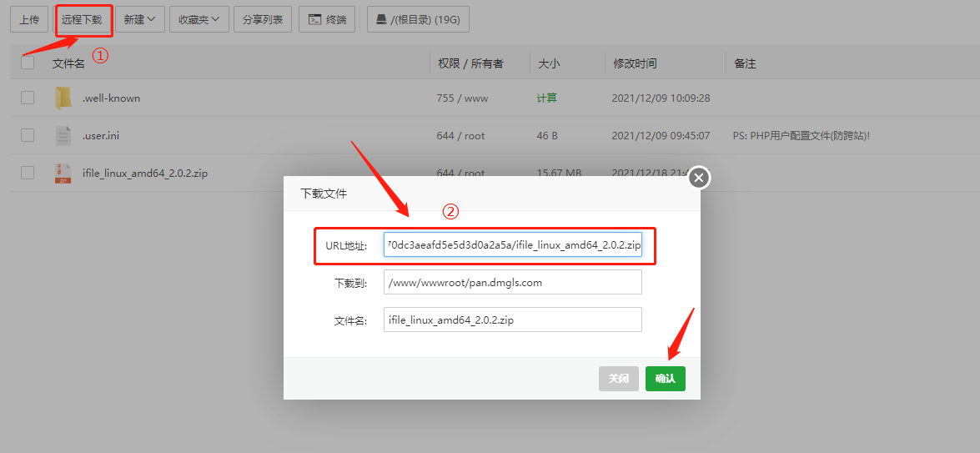
Task: Sort by 大小 column header
Action: click(x=549, y=63)
